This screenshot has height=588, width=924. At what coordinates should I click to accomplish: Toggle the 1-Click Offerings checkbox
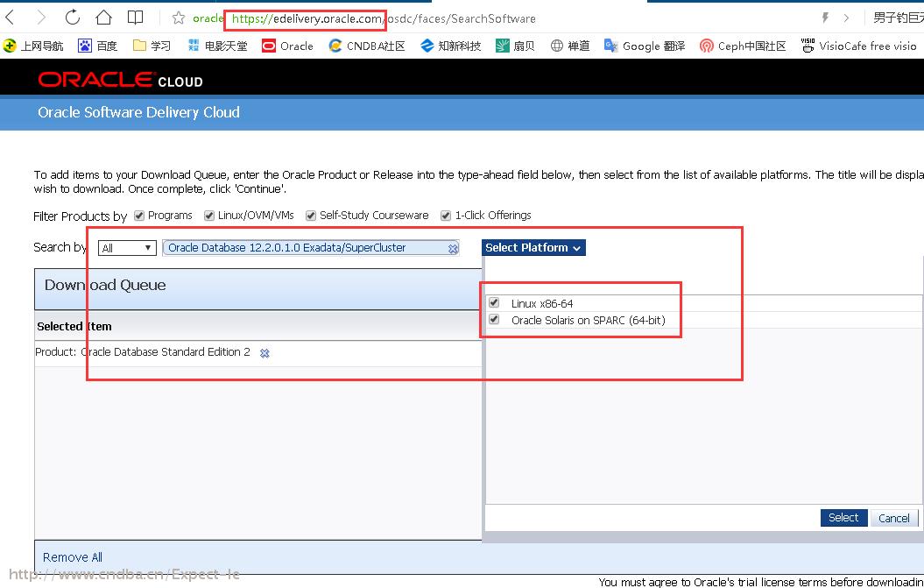coord(446,216)
